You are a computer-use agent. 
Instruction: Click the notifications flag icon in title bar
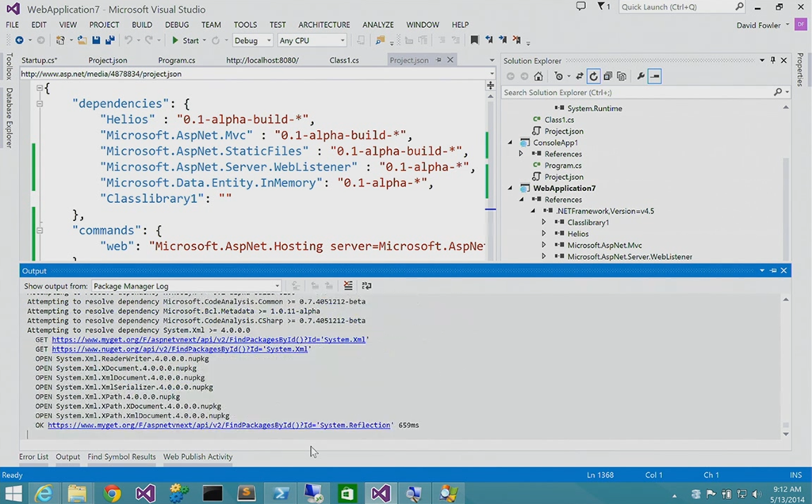pyautogui.click(x=601, y=6)
